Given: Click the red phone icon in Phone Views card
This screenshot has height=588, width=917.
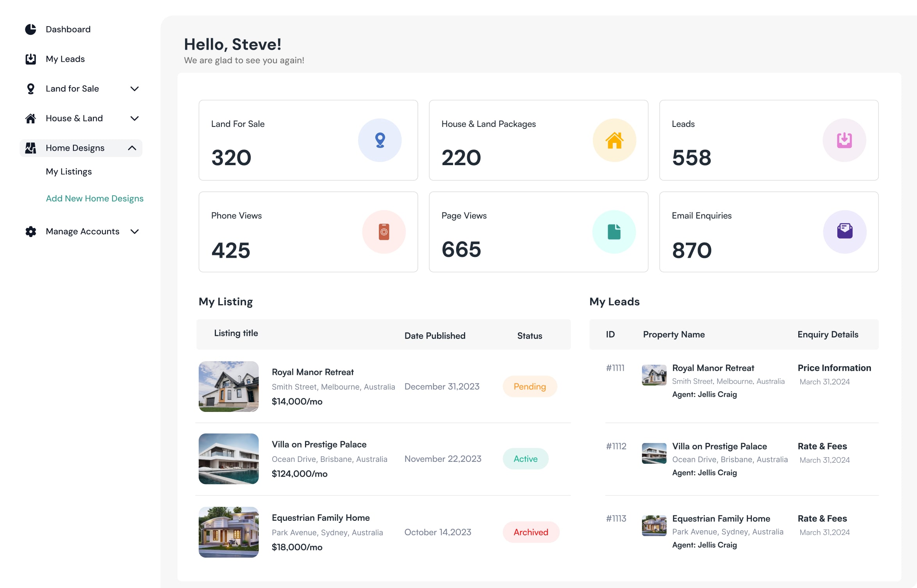Looking at the screenshot, I should [x=384, y=232].
